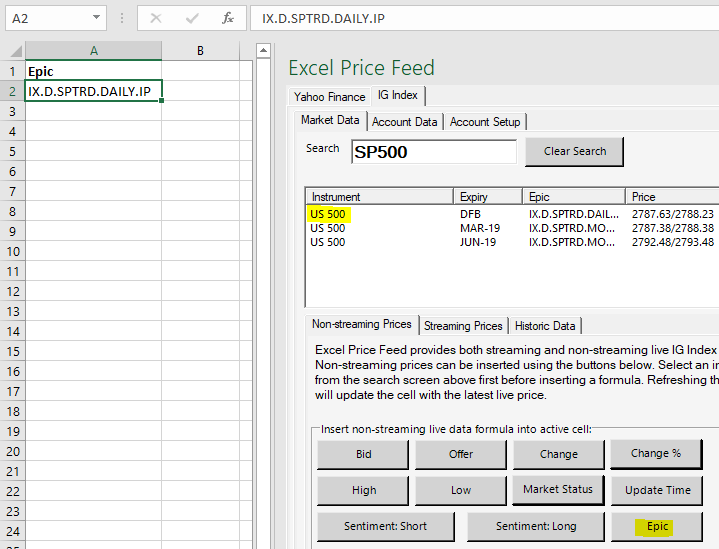Select cell A10 in worksheet

pos(94,252)
